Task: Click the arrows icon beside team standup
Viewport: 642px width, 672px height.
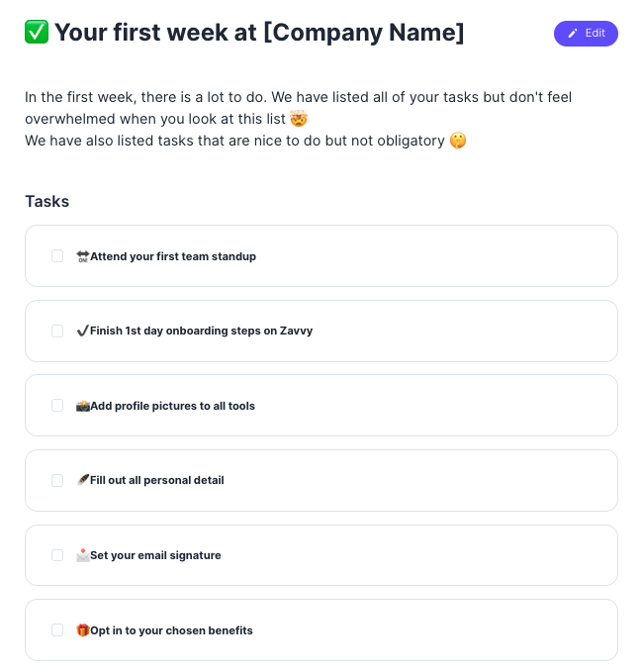Action: pos(83,256)
